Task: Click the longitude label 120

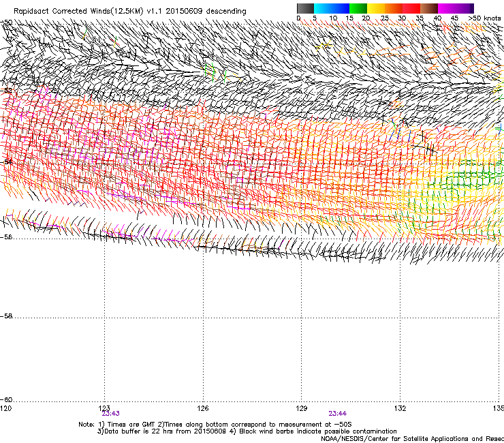Action: click(5, 408)
